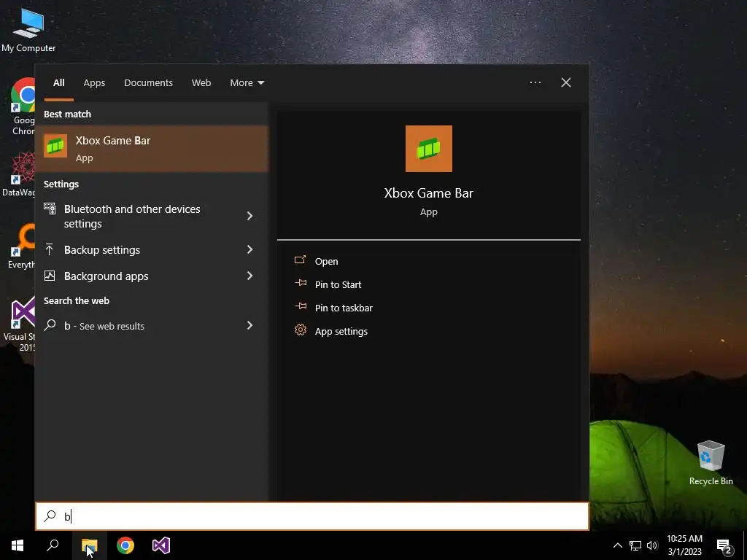Open the notification center icon
Viewport: 747px width, 560px height.
724,545
